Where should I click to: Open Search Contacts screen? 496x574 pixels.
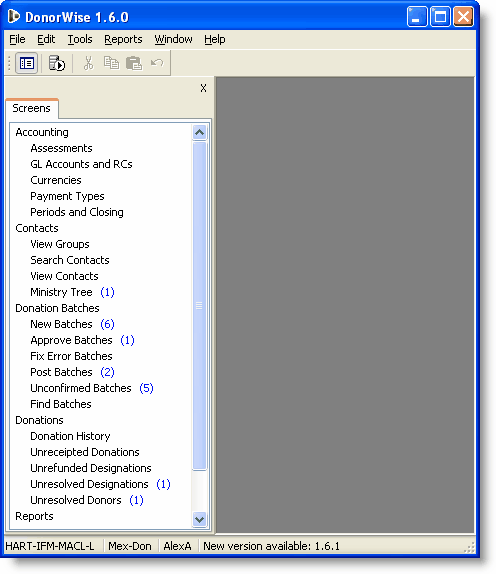tap(70, 260)
